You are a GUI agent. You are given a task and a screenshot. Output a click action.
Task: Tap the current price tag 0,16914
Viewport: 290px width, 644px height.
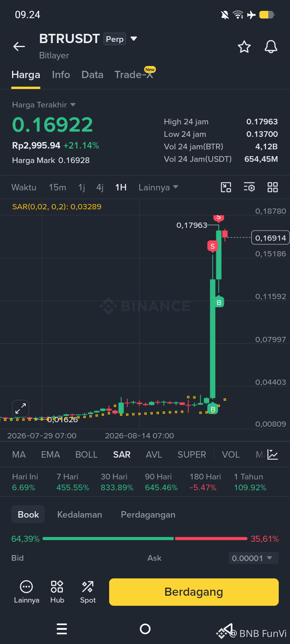pos(270,238)
